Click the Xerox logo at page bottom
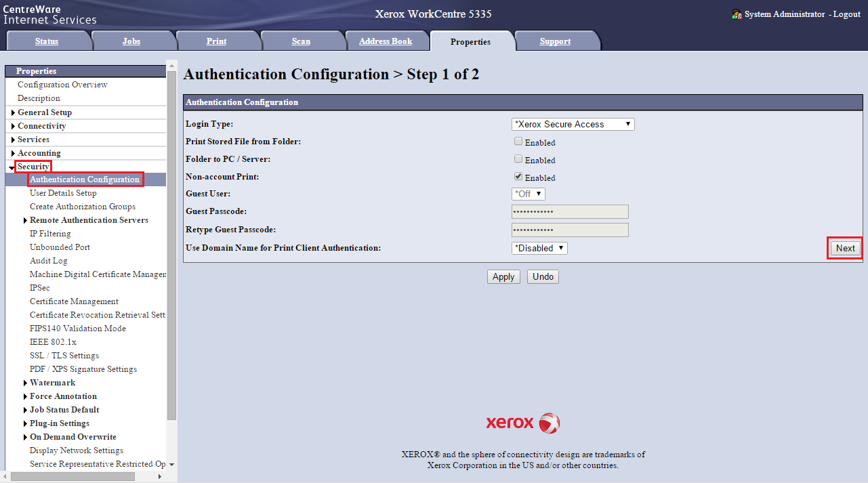This screenshot has width=868, height=483. (522, 423)
